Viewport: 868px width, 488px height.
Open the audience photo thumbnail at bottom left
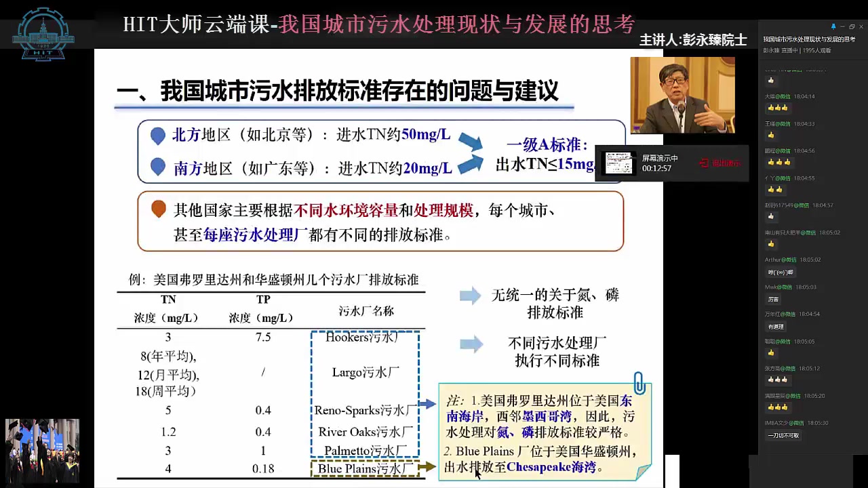(x=42, y=450)
